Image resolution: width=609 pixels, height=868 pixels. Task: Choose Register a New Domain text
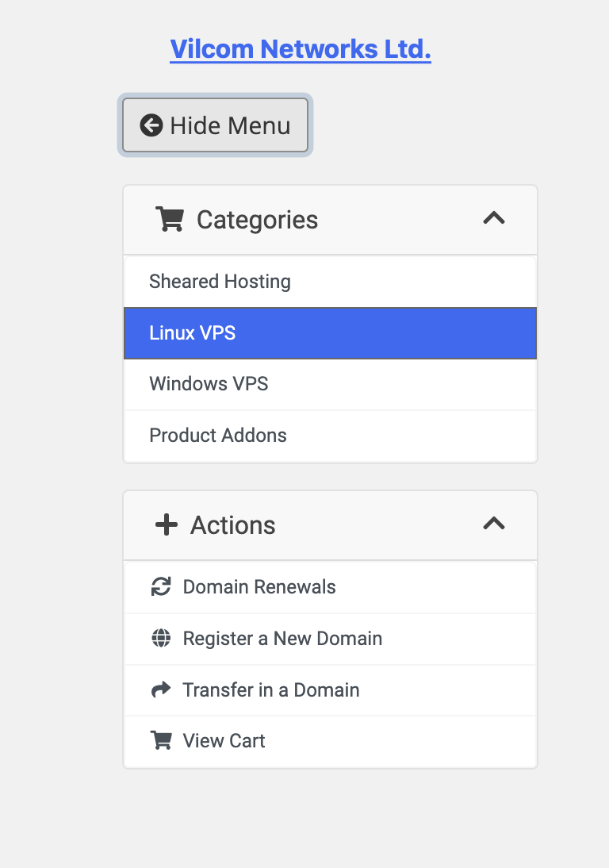[282, 639]
